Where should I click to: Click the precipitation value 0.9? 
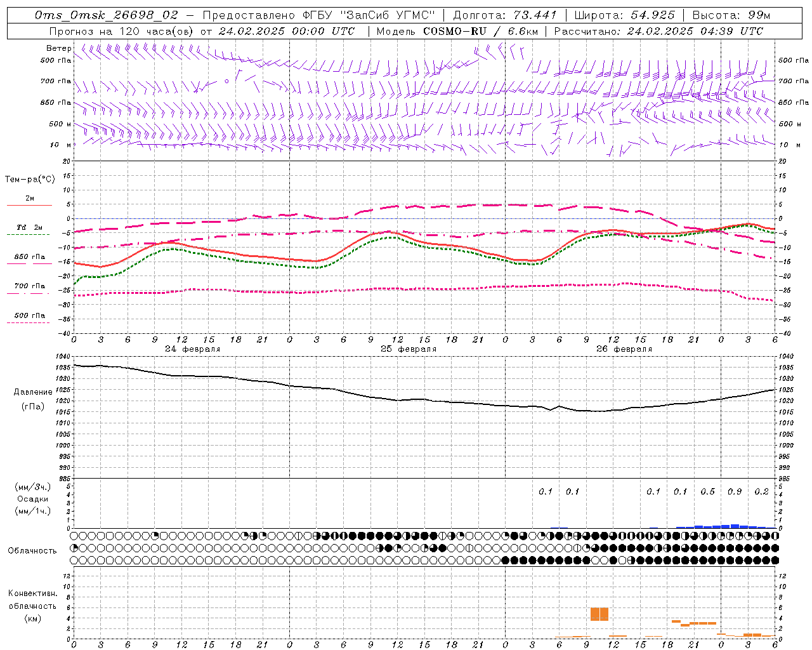[x=735, y=491]
